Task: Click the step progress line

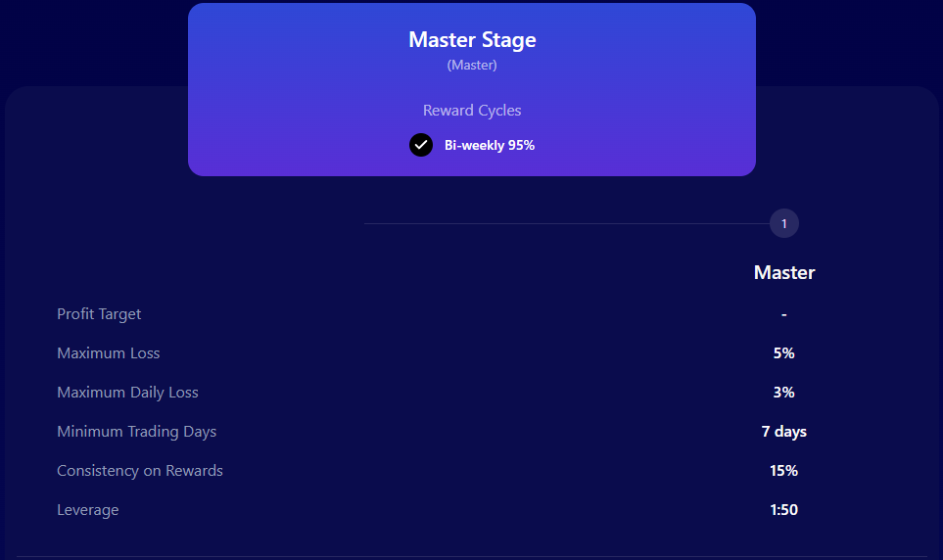Action: click(566, 224)
